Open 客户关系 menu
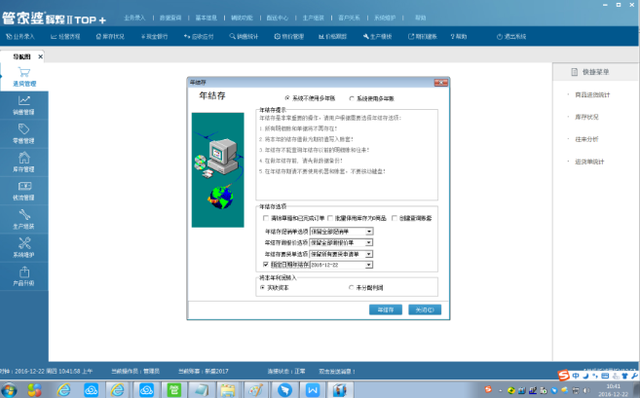The width and height of the screenshot is (640, 398). point(349,18)
